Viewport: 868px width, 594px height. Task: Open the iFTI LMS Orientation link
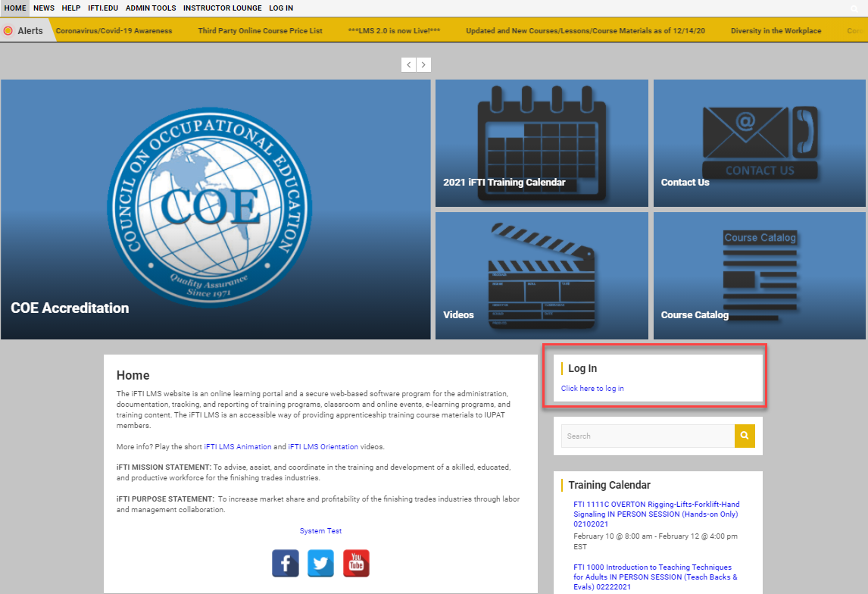pyautogui.click(x=323, y=447)
